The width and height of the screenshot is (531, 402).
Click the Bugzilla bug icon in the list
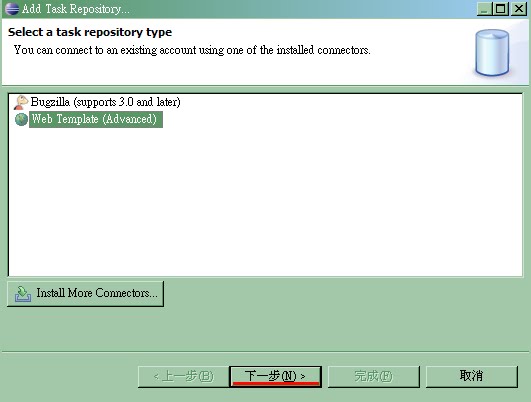pos(21,102)
